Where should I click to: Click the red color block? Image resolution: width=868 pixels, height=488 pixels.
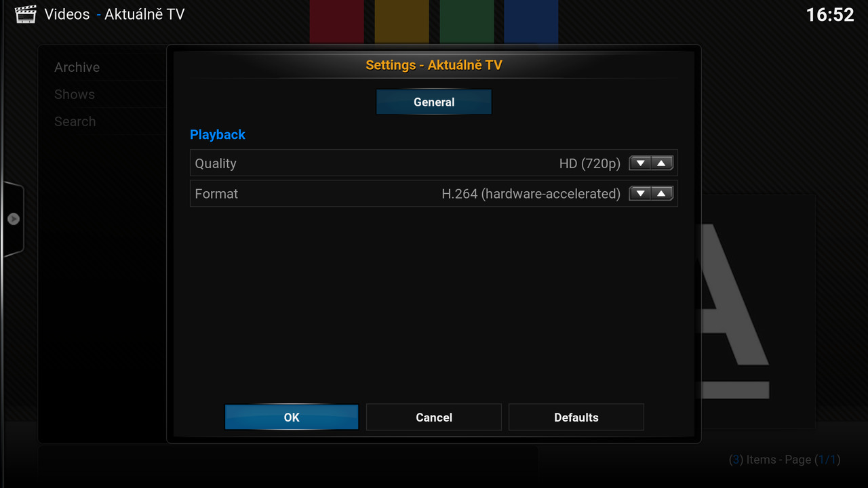(336, 22)
